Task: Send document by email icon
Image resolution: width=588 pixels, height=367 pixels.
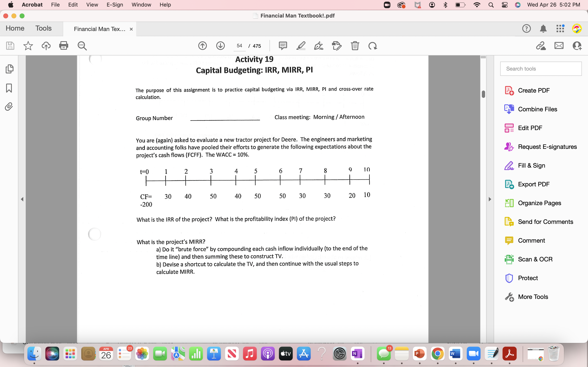Action: 559,46
